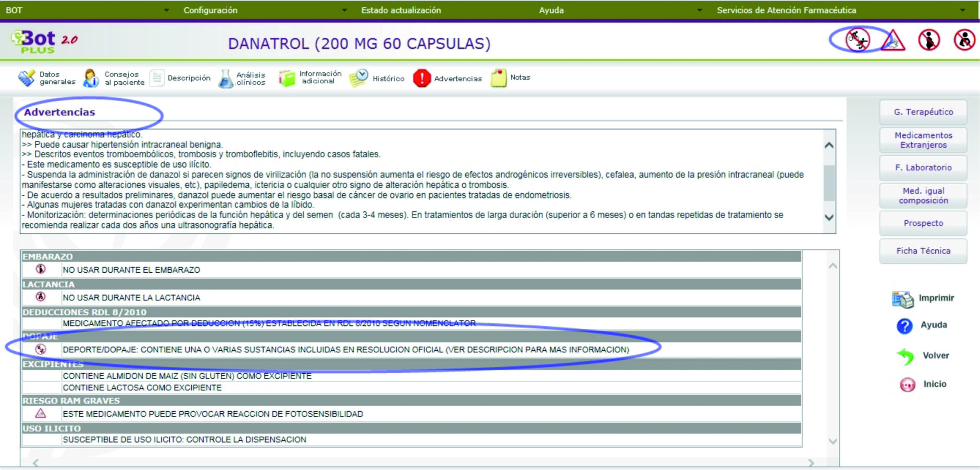Open the Configuración dropdown

click(x=344, y=9)
